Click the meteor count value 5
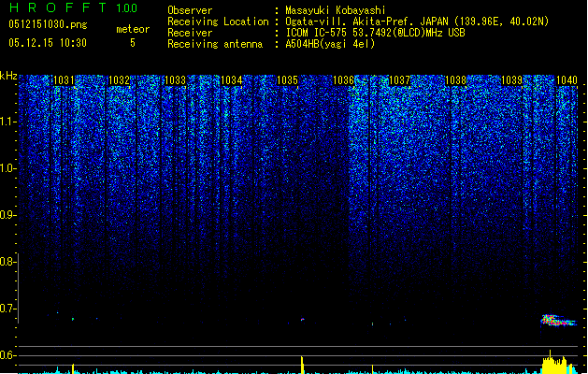The image size is (588, 374). [133, 43]
